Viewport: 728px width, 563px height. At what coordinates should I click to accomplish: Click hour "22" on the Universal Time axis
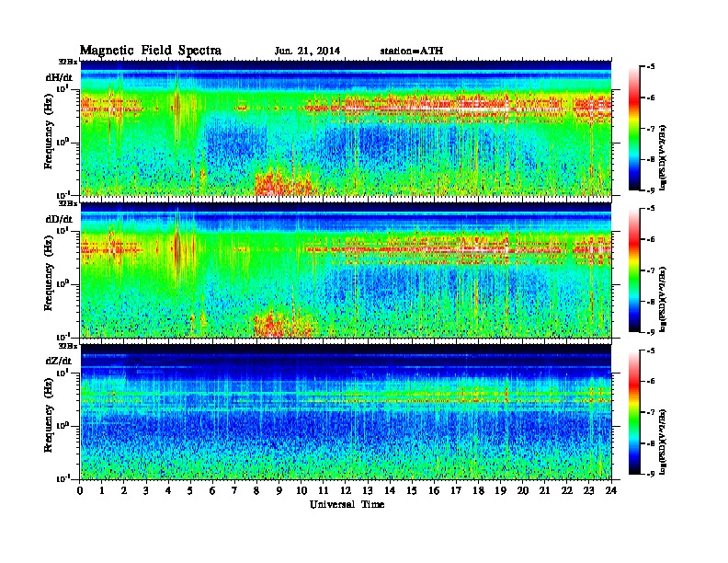pos(567,490)
